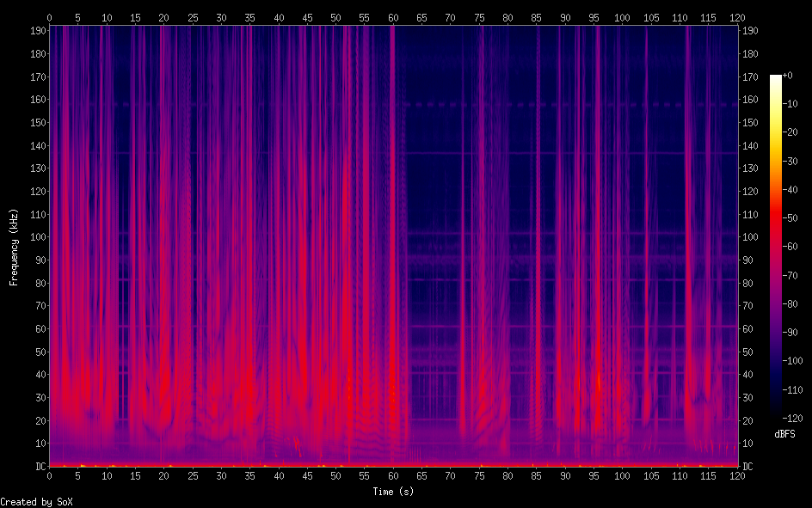The width and height of the screenshot is (812, 508).
Task: Click the 50 kHz label on right frequency axis
Action: [748, 352]
